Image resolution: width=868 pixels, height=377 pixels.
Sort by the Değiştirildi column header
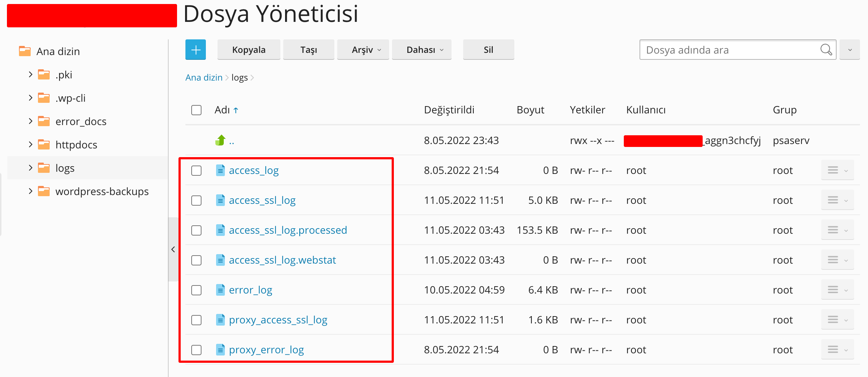coord(449,110)
